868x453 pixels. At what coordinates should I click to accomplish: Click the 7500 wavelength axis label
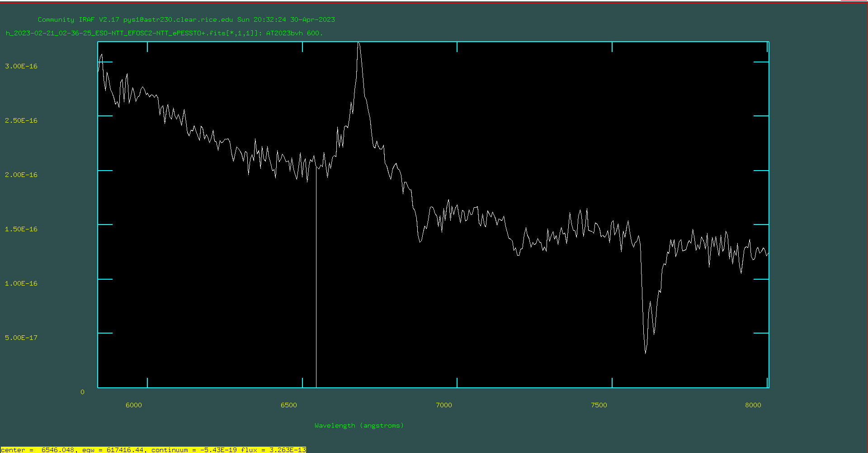599,405
